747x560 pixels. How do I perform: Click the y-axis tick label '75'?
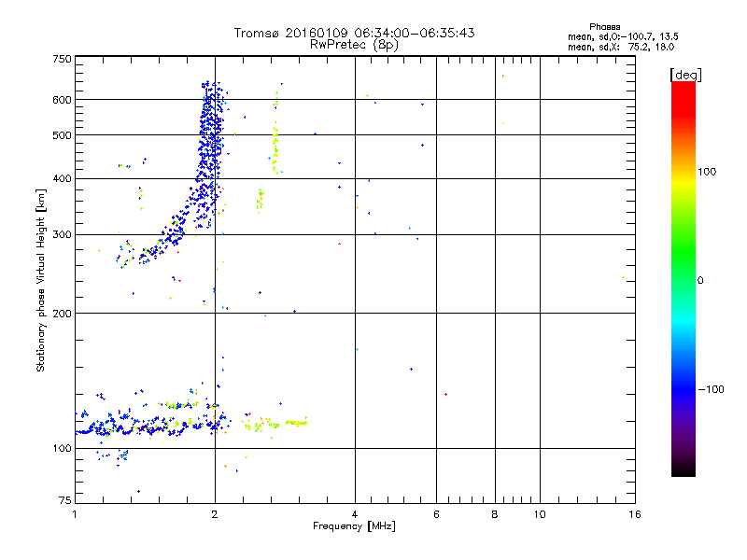[x=65, y=500]
